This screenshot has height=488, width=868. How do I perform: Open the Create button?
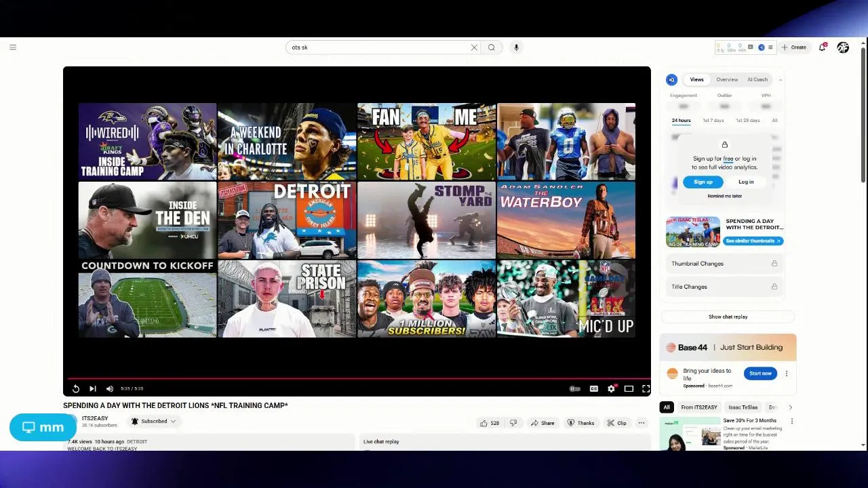793,47
